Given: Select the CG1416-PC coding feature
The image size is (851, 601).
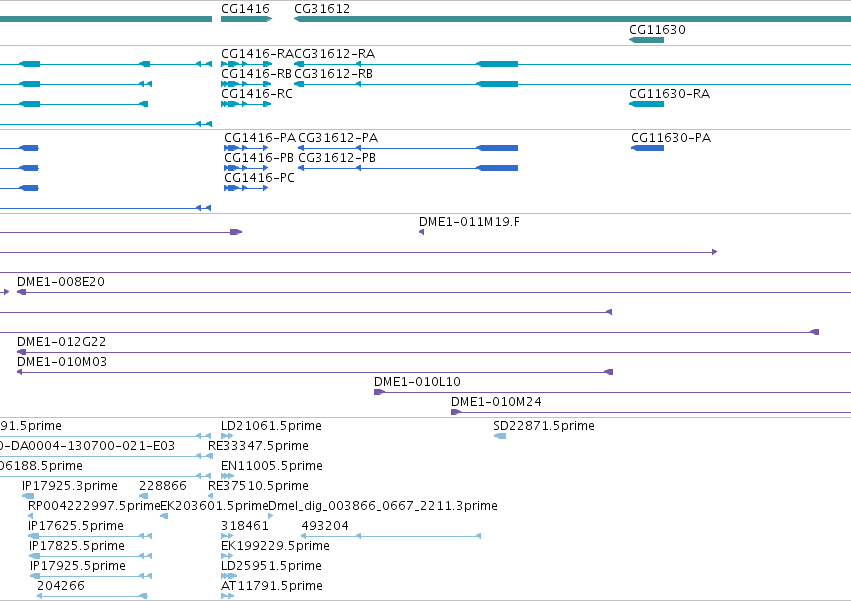Looking at the screenshot, I should [246, 188].
